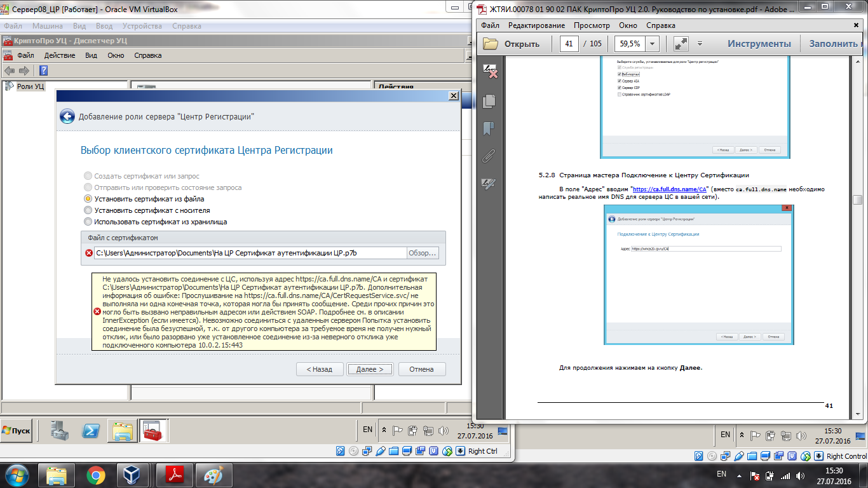
Task: Click the network icon in the guest system tray
Action: (427, 430)
